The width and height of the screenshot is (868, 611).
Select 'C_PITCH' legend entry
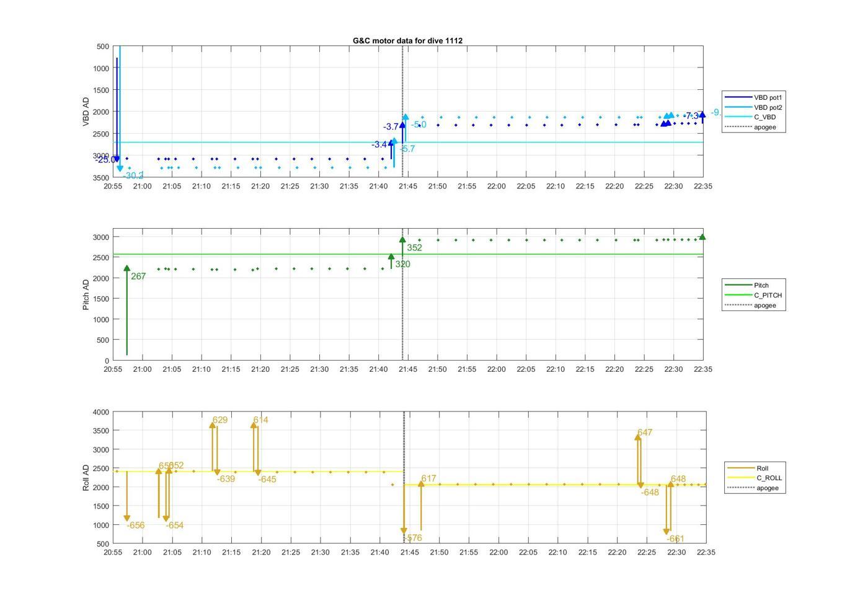pos(754,295)
